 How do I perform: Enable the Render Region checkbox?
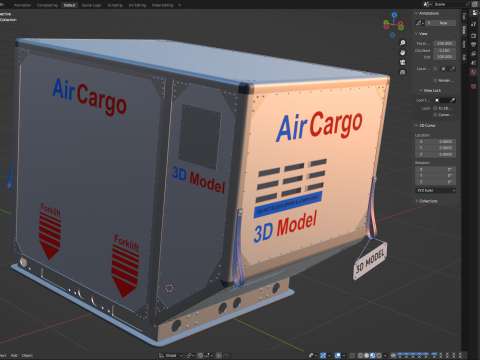click(x=435, y=80)
